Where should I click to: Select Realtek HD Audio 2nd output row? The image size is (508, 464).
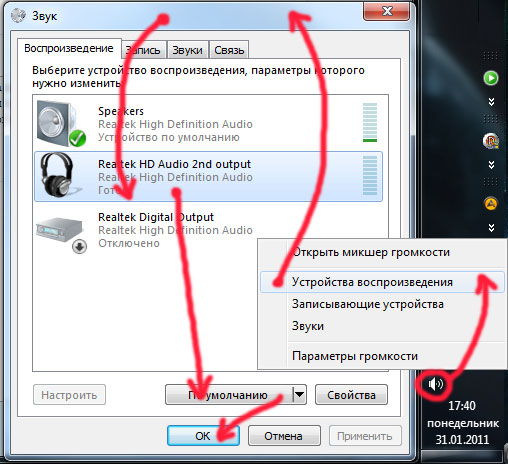pyautogui.click(x=208, y=176)
